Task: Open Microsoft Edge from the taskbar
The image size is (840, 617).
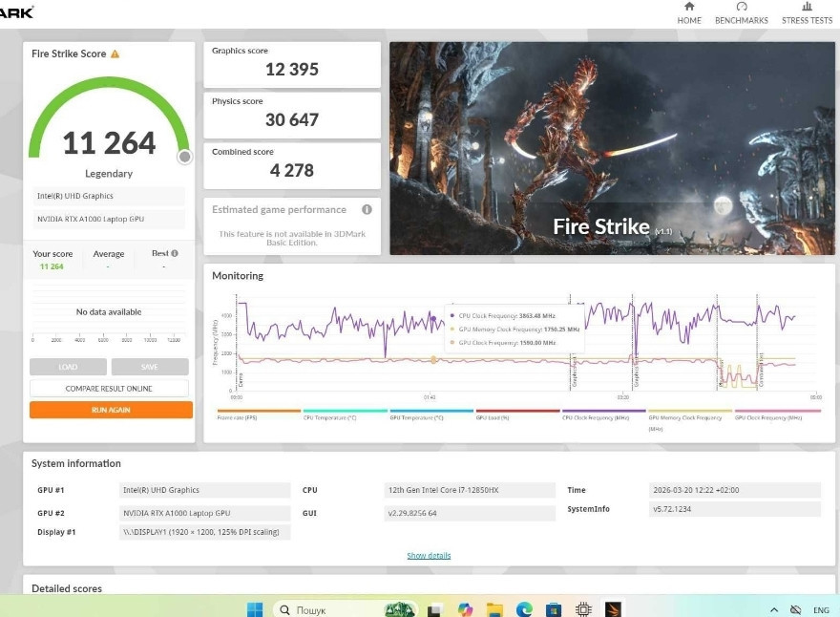Action: pos(524,609)
